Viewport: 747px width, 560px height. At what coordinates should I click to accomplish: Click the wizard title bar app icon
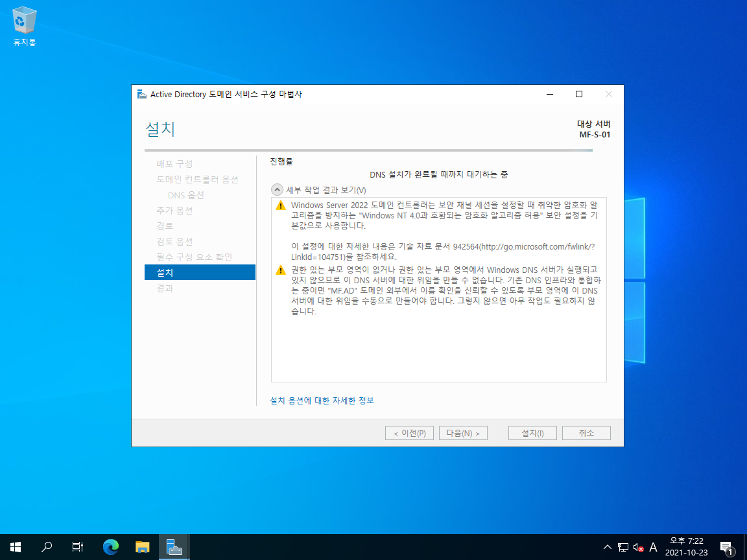(x=141, y=94)
